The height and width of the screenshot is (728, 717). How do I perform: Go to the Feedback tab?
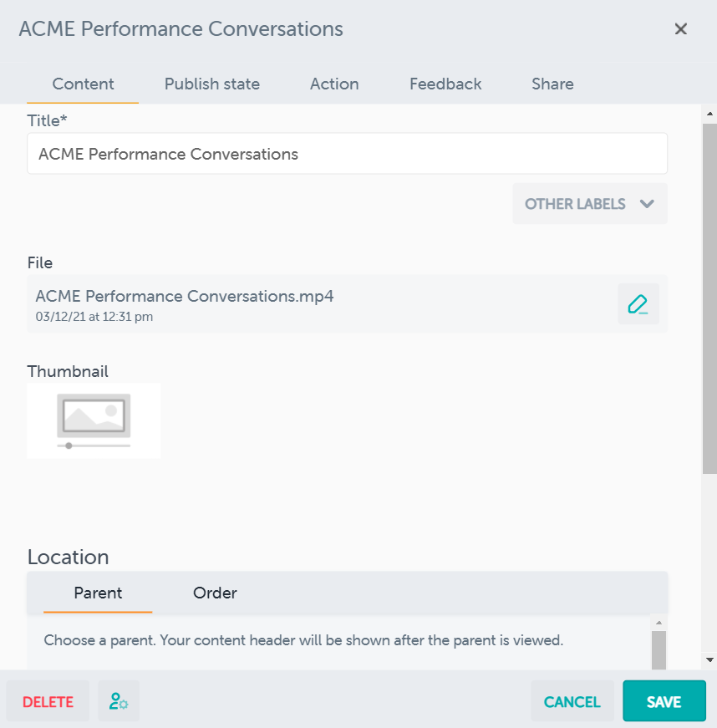tap(445, 84)
